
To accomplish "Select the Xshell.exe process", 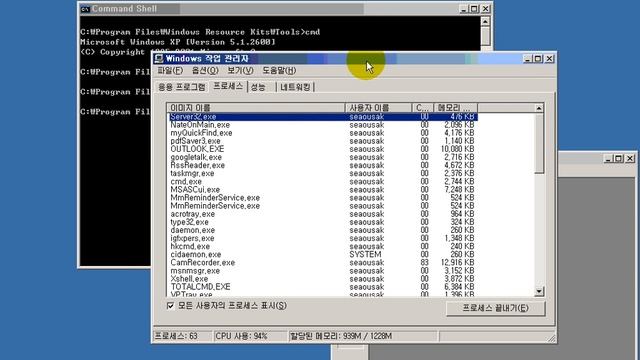I will pos(189,279).
